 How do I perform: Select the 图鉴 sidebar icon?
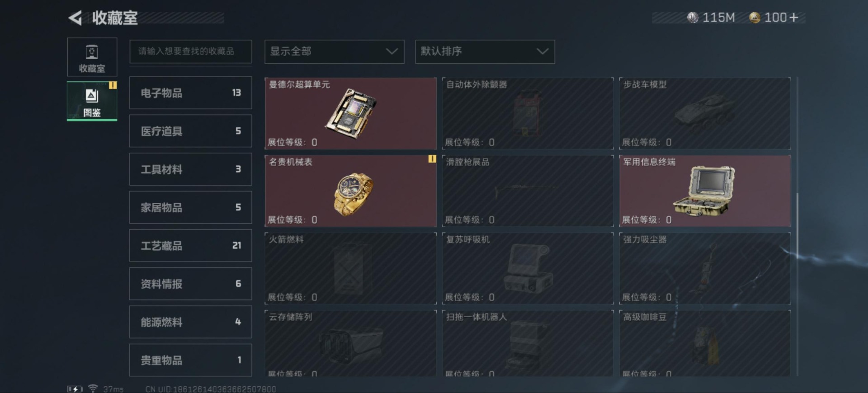click(x=92, y=101)
